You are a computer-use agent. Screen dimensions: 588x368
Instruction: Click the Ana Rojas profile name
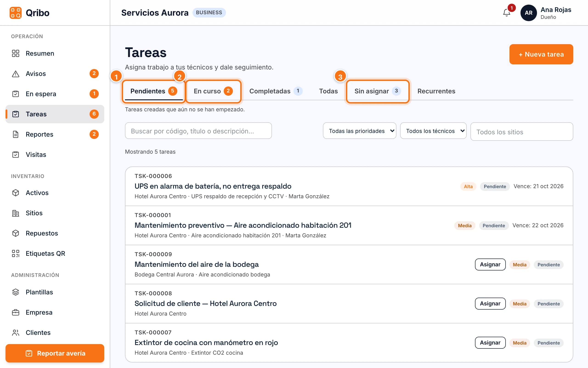pos(556,10)
